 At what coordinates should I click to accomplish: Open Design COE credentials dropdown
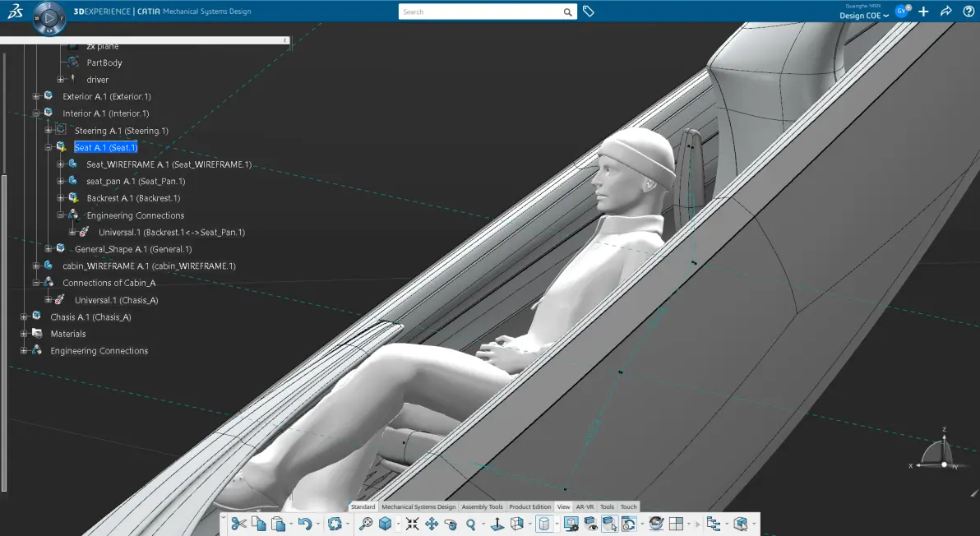click(864, 16)
